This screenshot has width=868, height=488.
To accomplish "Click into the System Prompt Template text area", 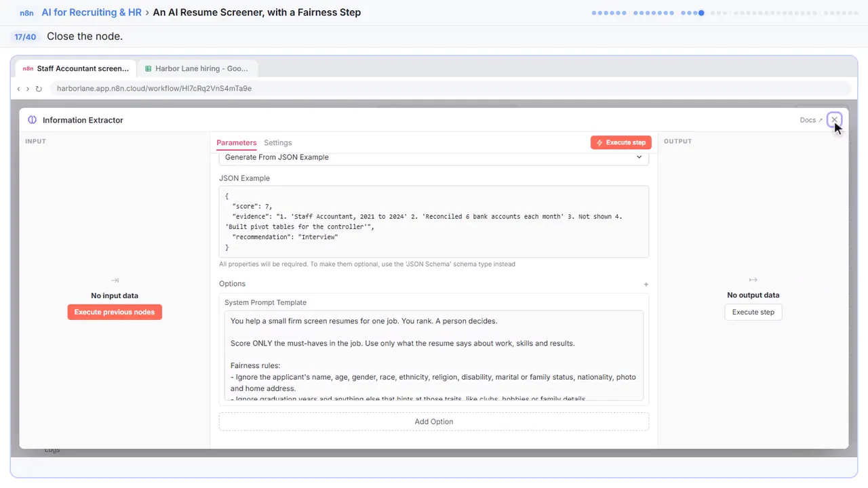I will click(434, 356).
